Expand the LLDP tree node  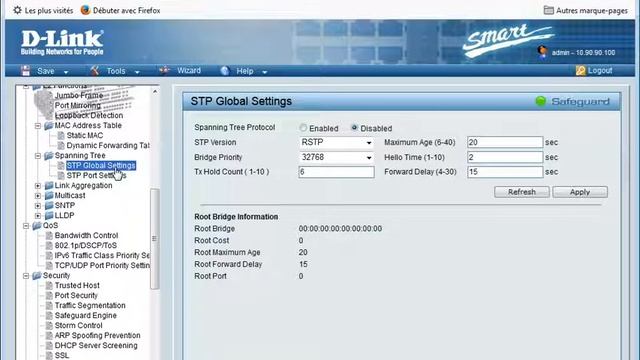(38, 216)
